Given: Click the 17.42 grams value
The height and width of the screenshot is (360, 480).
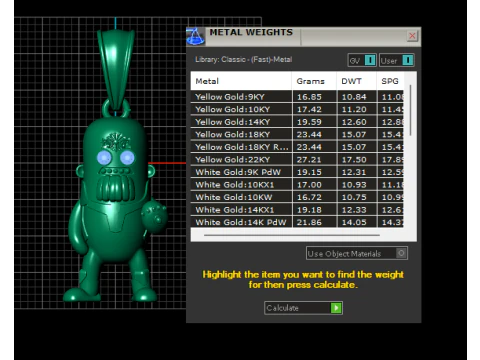Looking at the screenshot, I should coord(309,109).
